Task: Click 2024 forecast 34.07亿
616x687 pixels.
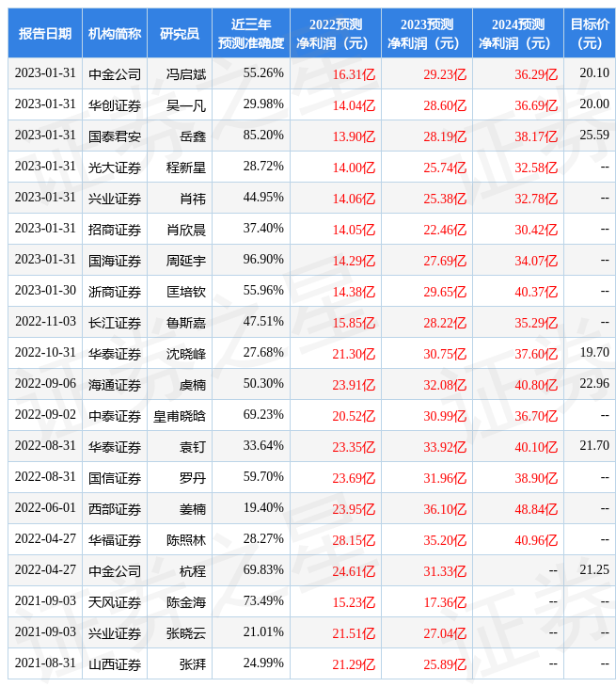Action: click(x=536, y=261)
